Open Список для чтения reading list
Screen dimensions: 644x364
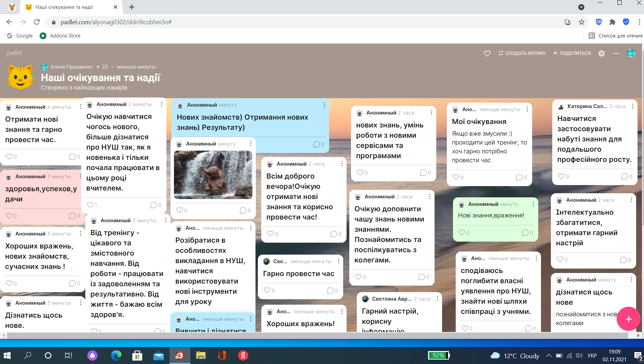(x=616, y=35)
